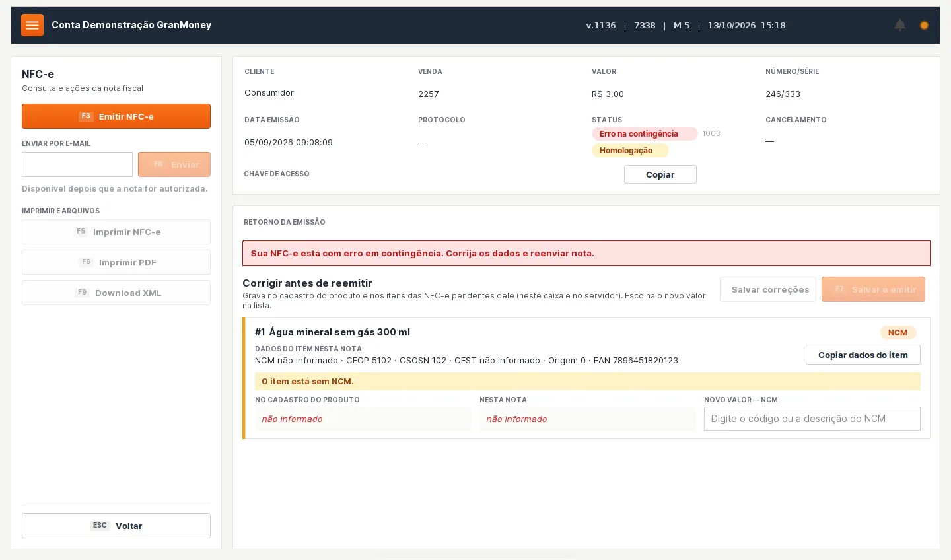Select item title Água mineral sem gás 300 ml
This screenshot has height=560, width=951.
coord(339,332)
